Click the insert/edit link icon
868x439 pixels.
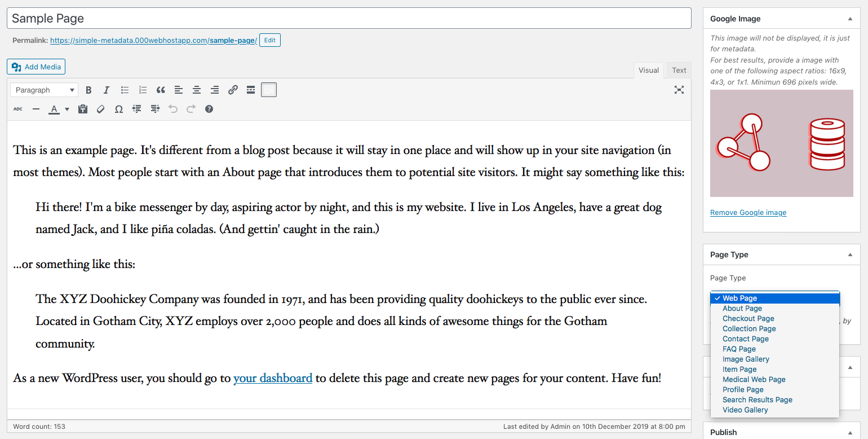(233, 90)
